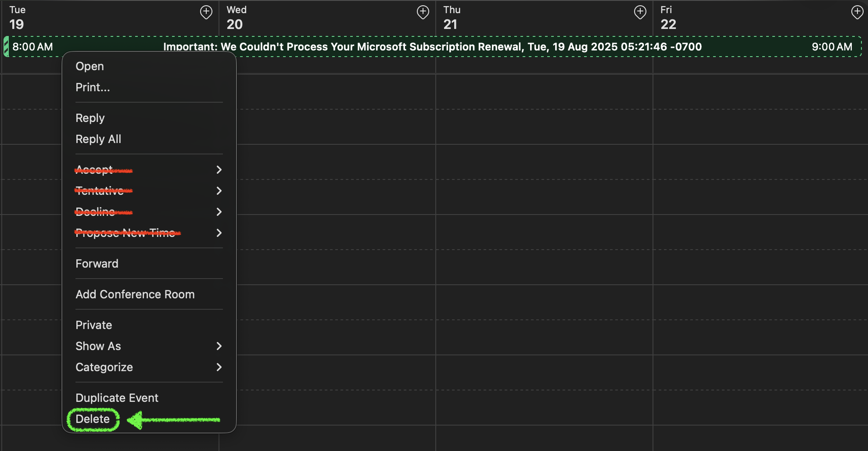Image resolution: width=868 pixels, height=451 pixels.
Task: Select the Fri 22 day header
Action: [668, 18]
